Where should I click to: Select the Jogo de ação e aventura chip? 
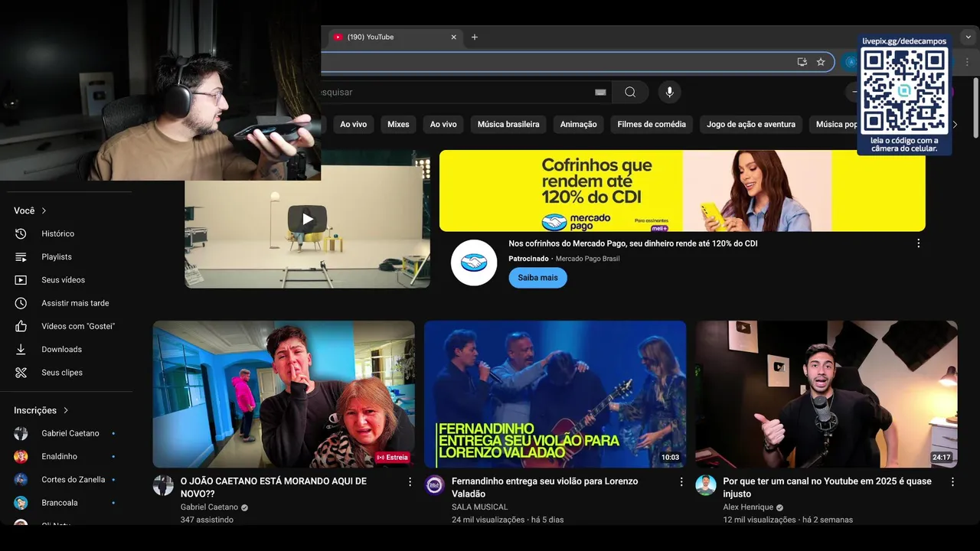tap(751, 124)
